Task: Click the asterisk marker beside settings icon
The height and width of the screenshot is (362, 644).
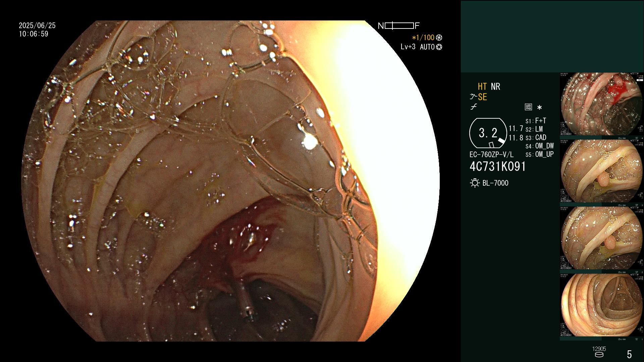Action: [539, 108]
